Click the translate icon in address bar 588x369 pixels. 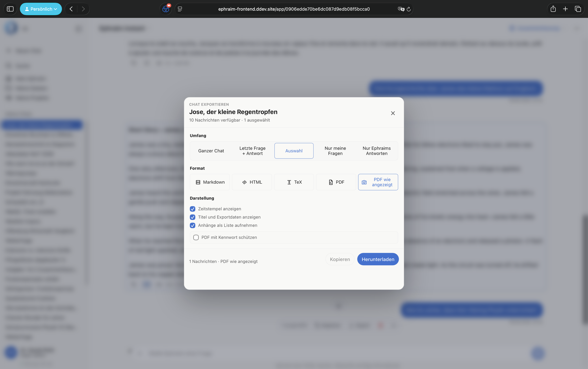[401, 9]
